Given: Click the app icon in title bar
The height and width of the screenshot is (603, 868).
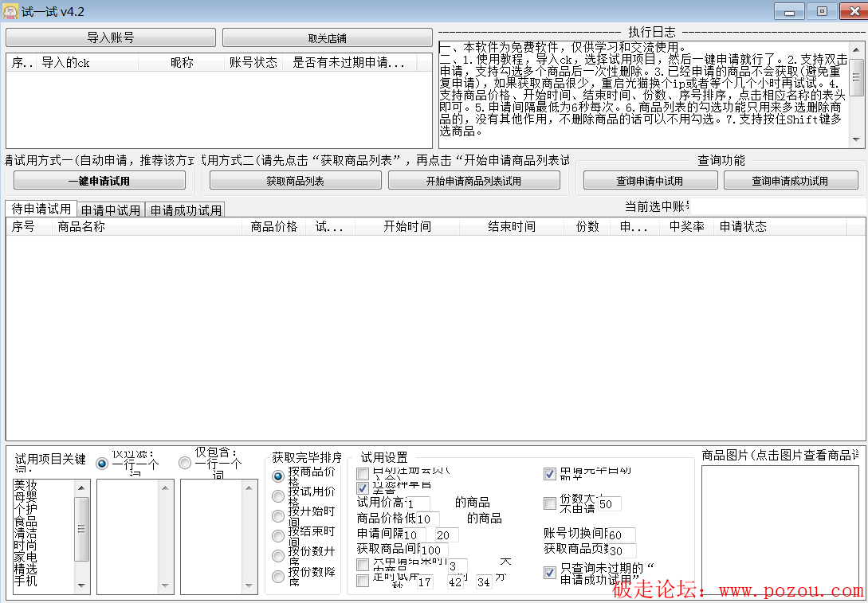Looking at the screenshot, I should click(x=10, y=11).
